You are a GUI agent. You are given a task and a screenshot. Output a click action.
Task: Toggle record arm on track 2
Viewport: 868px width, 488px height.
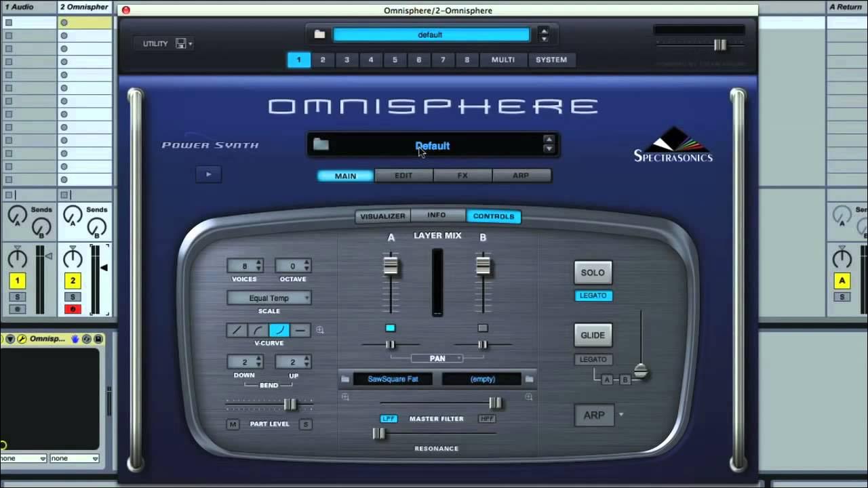click(73, 309)
